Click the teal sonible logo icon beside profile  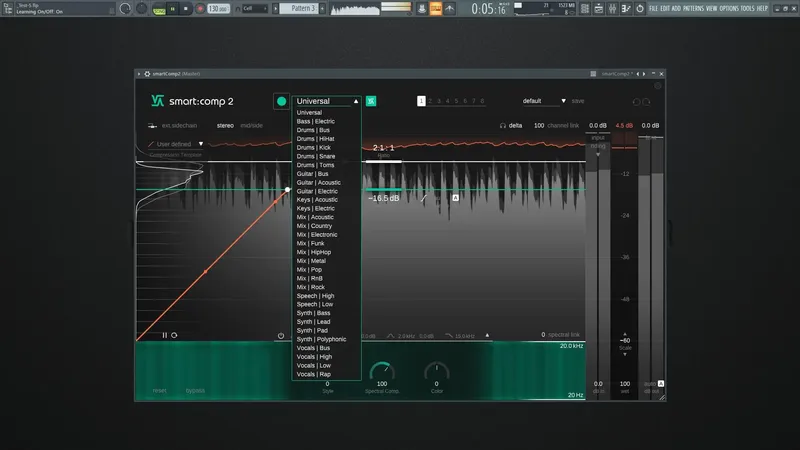(371, 101)
